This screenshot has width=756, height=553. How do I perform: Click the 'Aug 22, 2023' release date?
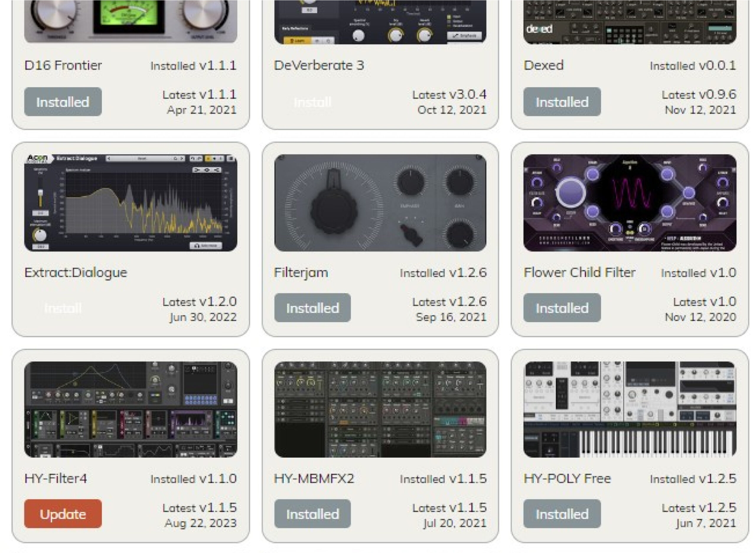201,523
